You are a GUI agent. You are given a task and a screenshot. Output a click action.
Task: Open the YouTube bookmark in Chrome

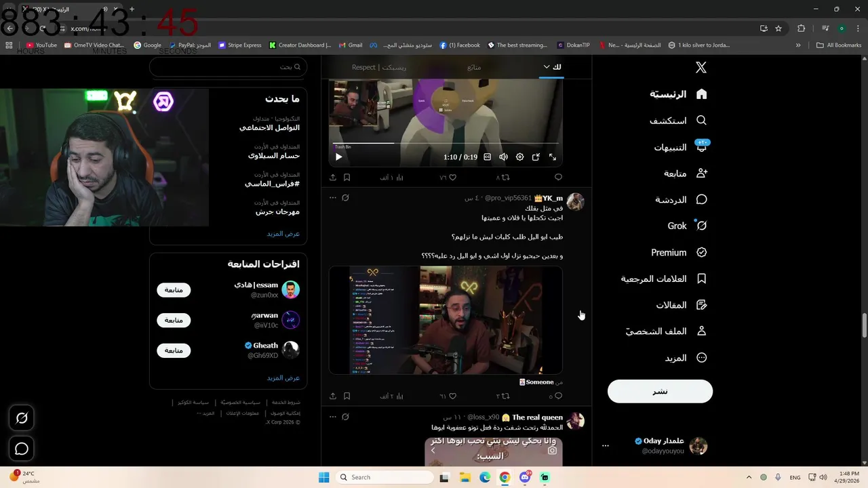[x=41, y=45]
